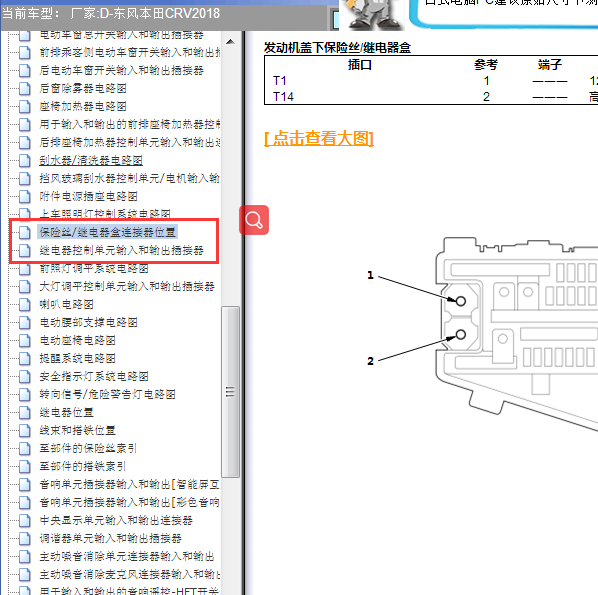Screen dimensions: 598x595
Task: Open 主动噪音消除单元连接器输入和输出
Action: click(127, 556)
